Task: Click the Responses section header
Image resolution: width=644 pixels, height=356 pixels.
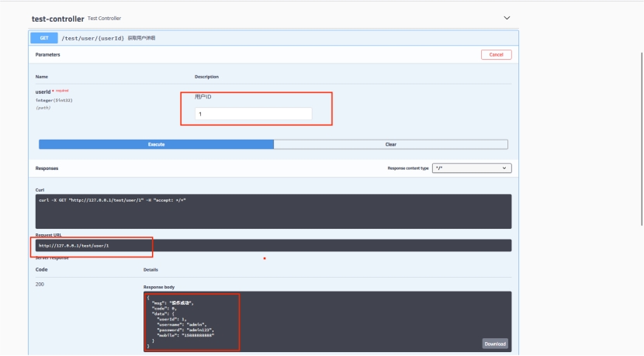Action: pos(47,168)
